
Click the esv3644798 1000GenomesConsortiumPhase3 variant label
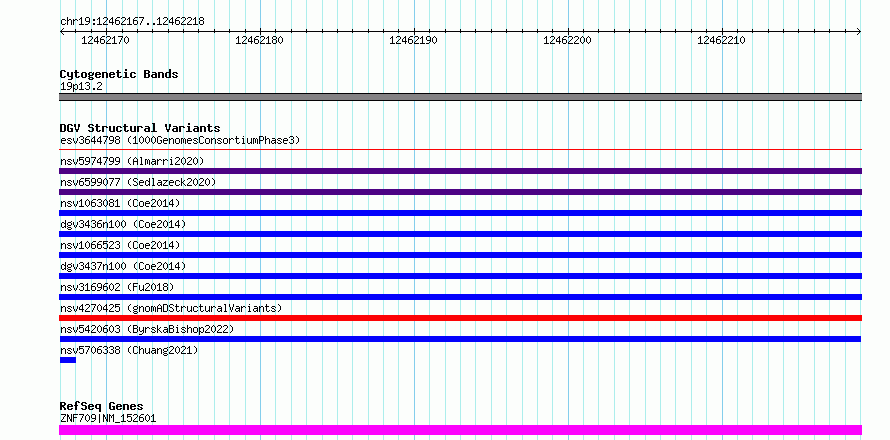point(180,140)
